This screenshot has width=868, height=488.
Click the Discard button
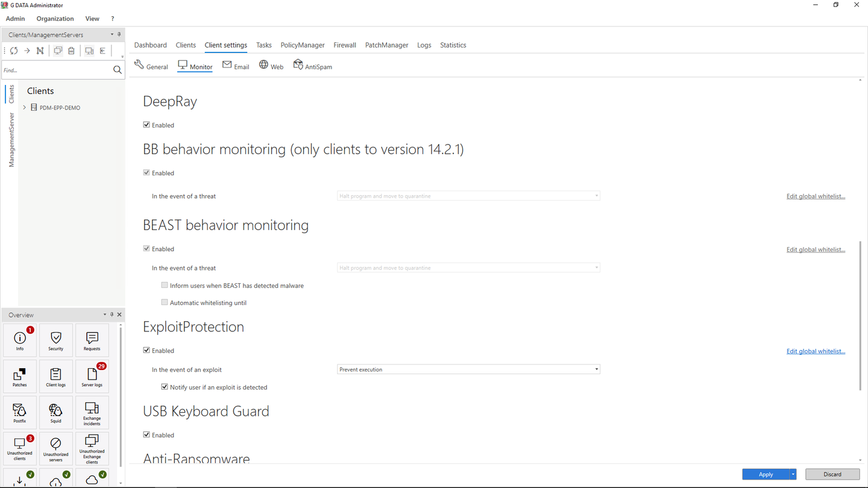point(832,474)
